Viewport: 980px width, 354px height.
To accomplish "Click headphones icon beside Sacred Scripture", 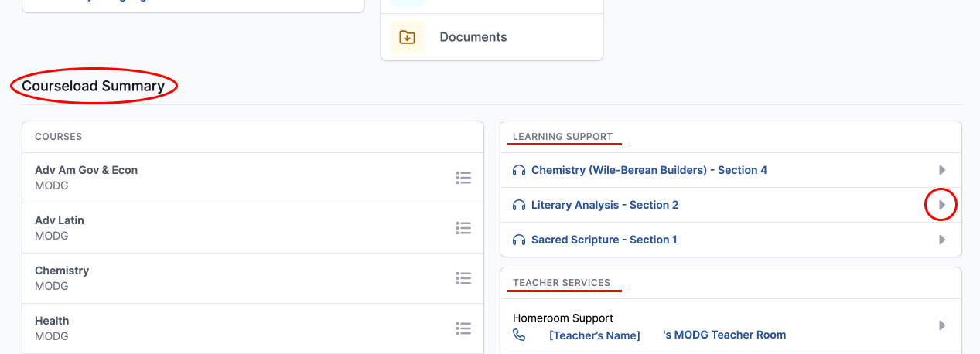I will [x=519, y=240].
